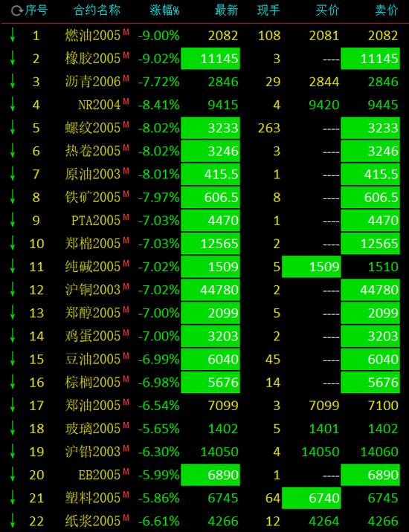Click the highlighted 6740 bid for 塑料2005

[x=311, y=498]
